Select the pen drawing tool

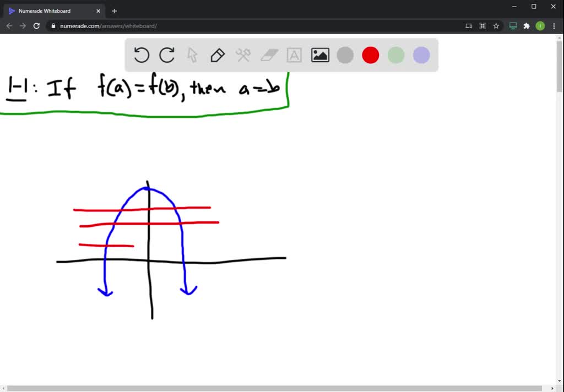(218, 55)
